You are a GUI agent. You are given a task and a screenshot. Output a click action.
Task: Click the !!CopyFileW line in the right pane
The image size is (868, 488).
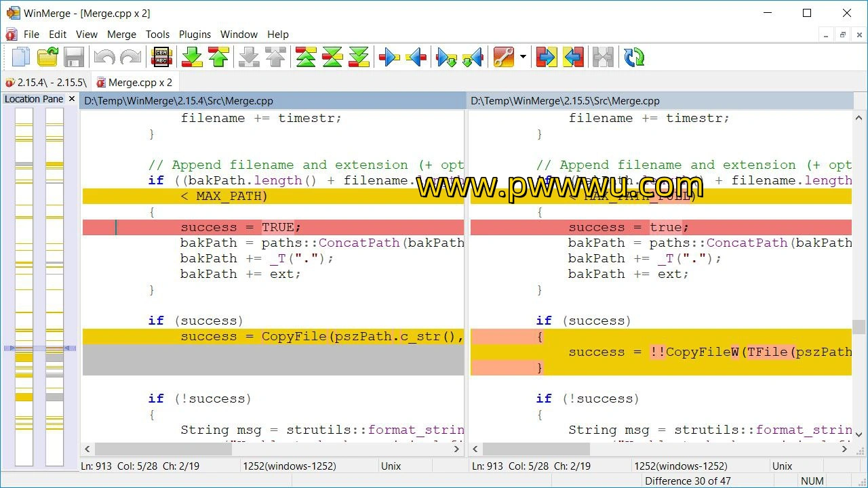661,352
